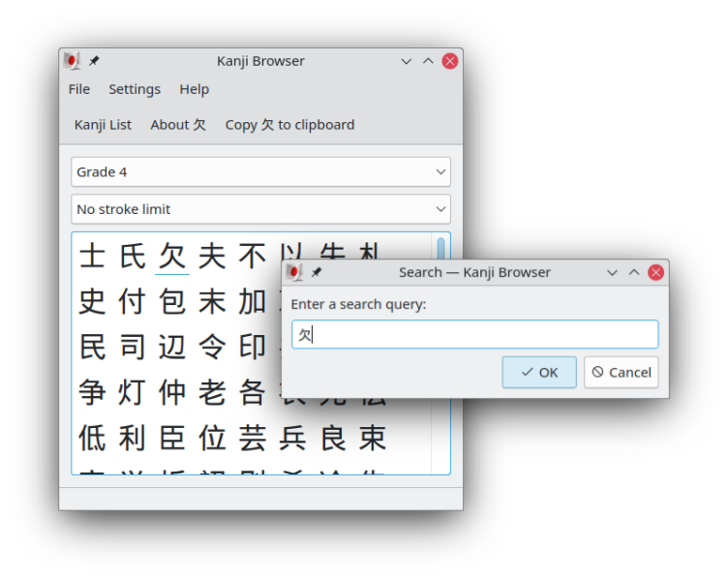
Task: Click the Kanji Browser app icon in main titlebar
Action: click(72, 61)
